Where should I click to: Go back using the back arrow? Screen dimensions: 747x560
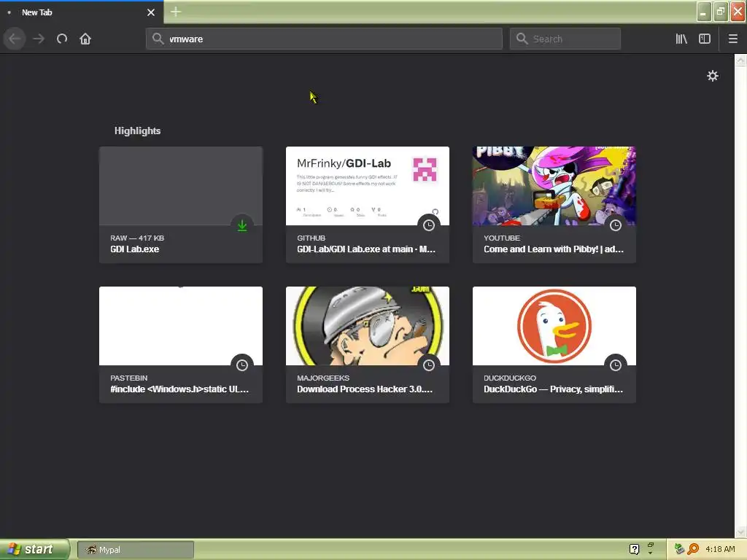point(15,39)
